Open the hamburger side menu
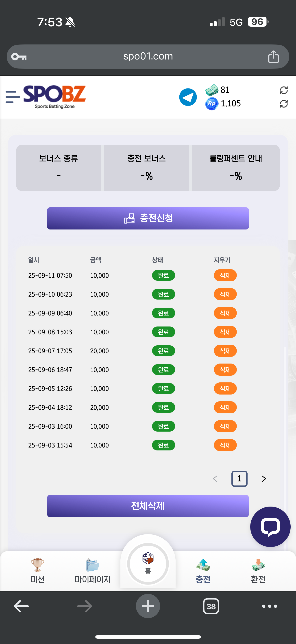Screen dimensions: 296x644 tap(13, 97)
